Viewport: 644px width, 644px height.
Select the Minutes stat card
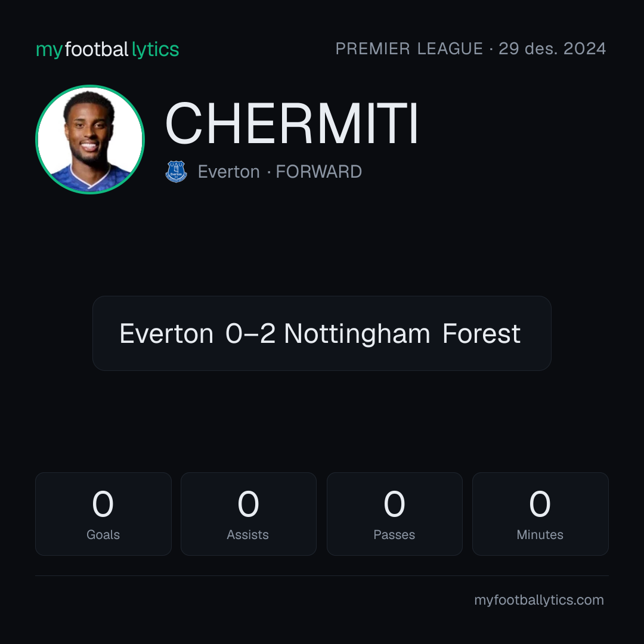click(540, 514)
